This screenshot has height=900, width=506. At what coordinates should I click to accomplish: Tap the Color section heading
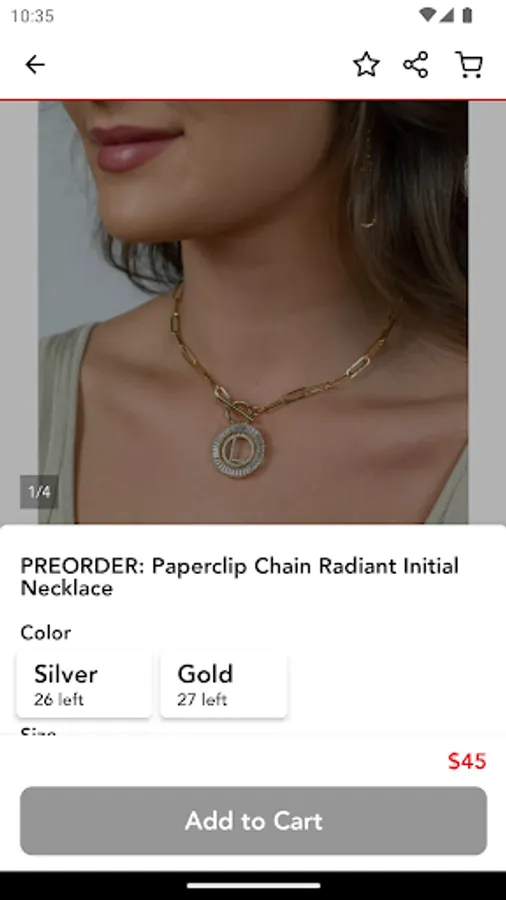point(46,633)
